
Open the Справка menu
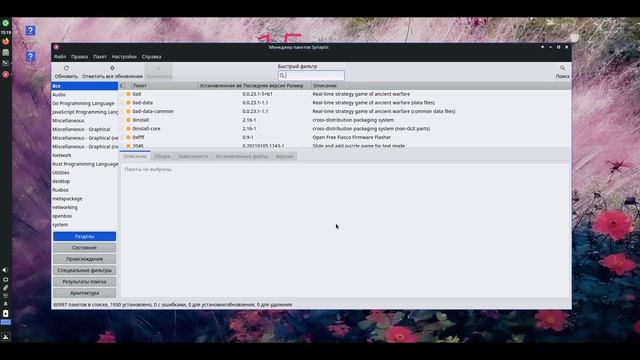151,57
